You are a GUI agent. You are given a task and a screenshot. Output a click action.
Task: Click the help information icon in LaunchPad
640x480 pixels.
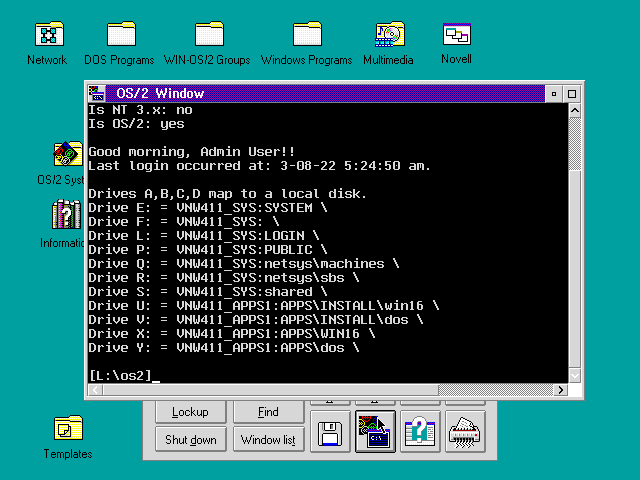tap(420, 432)
